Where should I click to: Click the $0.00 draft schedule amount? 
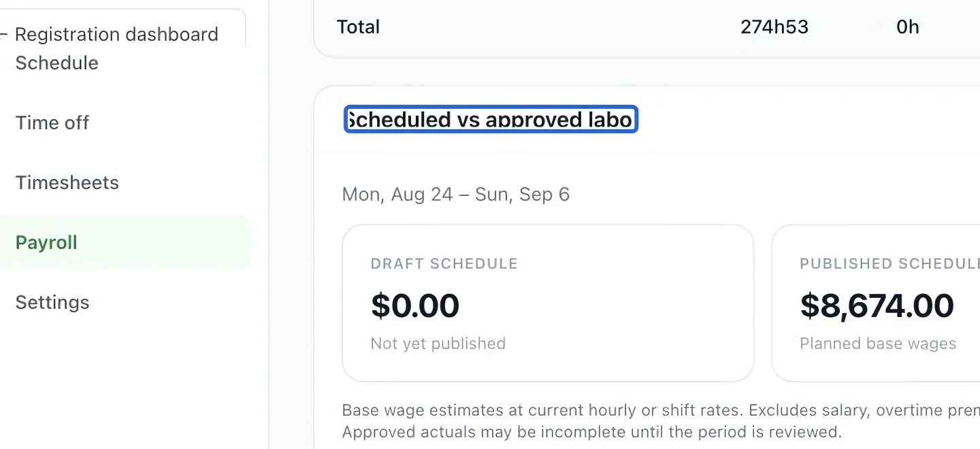[415, 305]
